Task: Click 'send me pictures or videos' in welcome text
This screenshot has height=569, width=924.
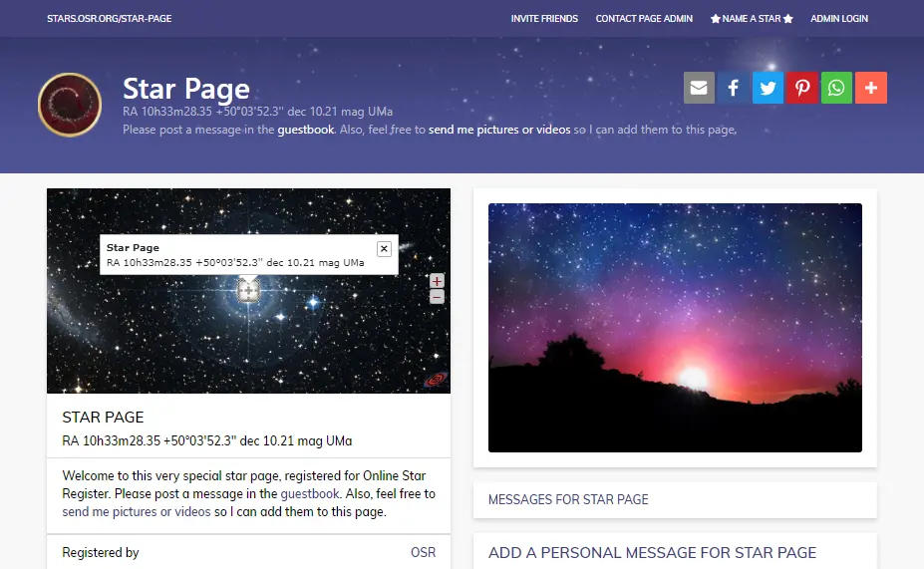Action: click(x=137, y=512)
